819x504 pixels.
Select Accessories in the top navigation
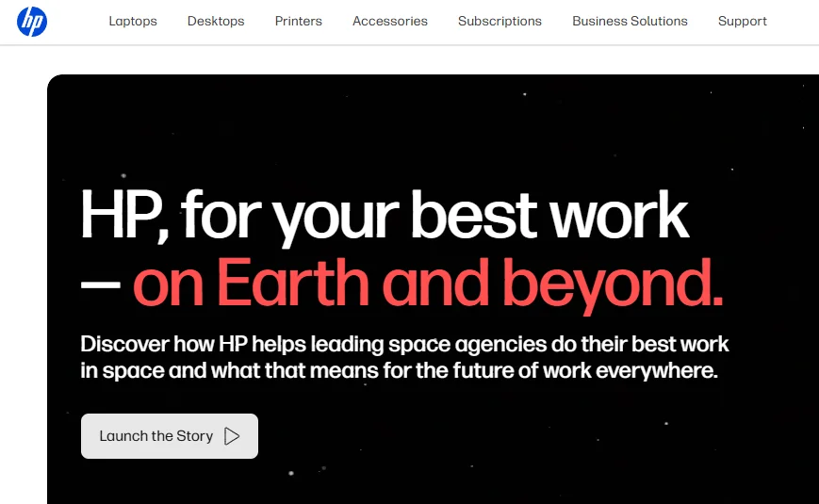pyautogui.click(x=389, y=21)
